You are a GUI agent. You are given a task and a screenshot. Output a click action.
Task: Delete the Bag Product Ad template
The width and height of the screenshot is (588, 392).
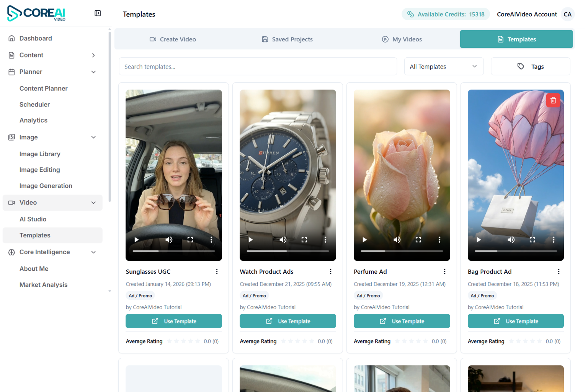(x=553, y=100)
